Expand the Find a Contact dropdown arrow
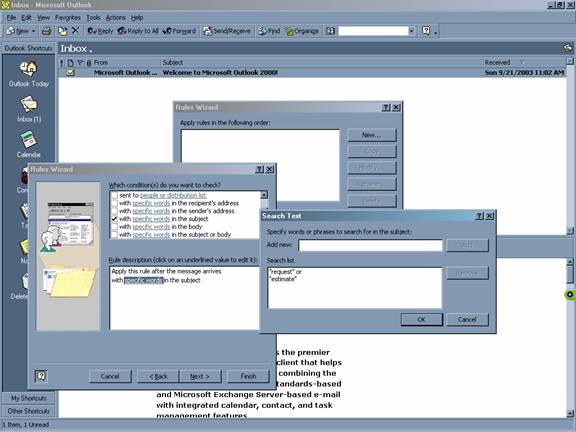Screen dimensions: 576x432 tap(412, 31)
